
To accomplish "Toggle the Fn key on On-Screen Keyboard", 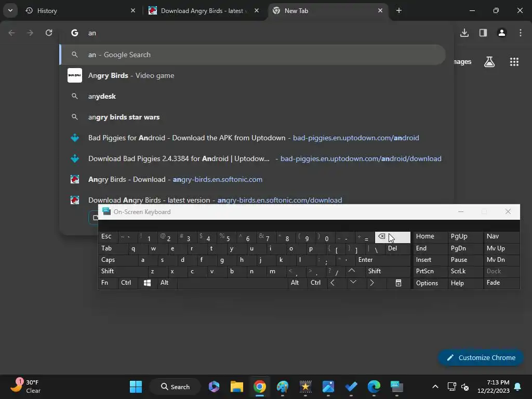I will (108, 283).
